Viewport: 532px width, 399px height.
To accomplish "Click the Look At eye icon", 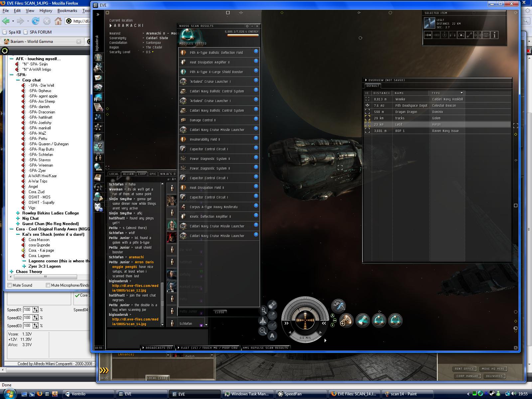I will 486,35.
